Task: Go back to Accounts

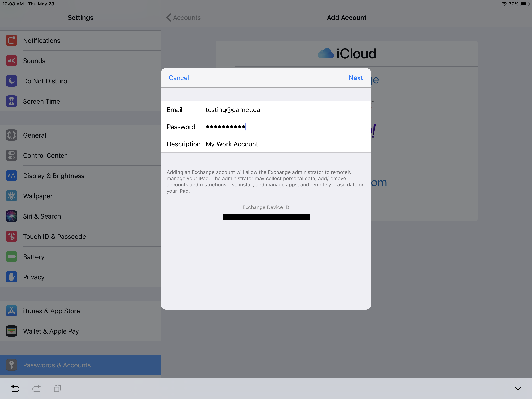Action: tap(184, 18)
